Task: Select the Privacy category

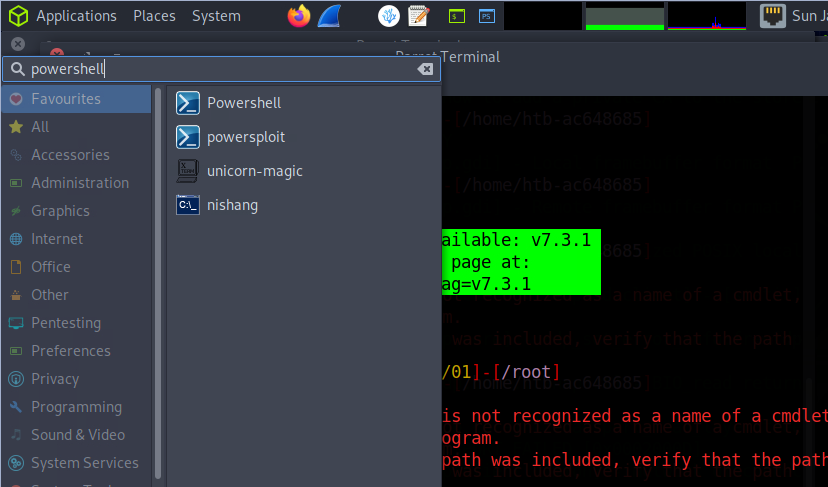Action: click(77, 379)
